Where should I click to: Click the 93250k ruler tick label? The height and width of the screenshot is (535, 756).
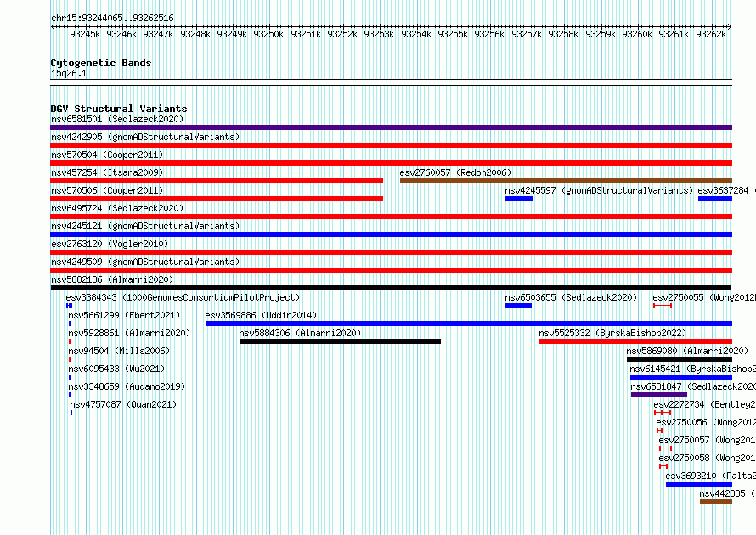(x=268, y=34)
